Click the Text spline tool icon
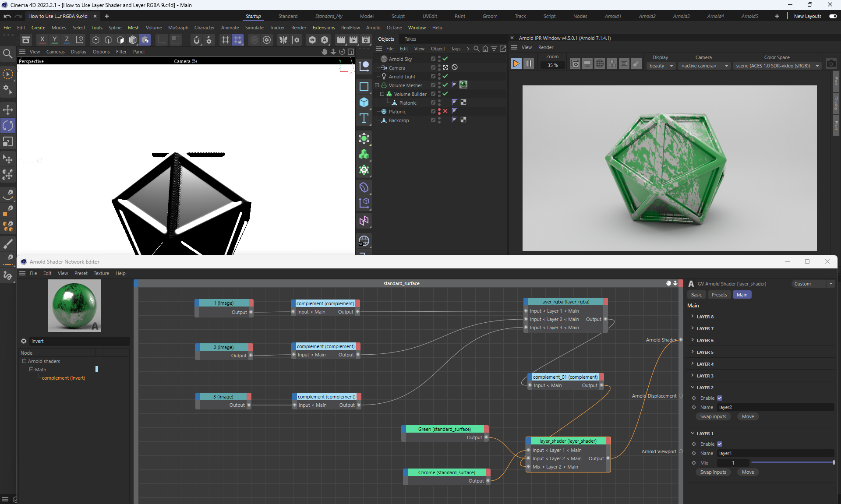Viewport: 841px width, 504px height. [364, 119]
